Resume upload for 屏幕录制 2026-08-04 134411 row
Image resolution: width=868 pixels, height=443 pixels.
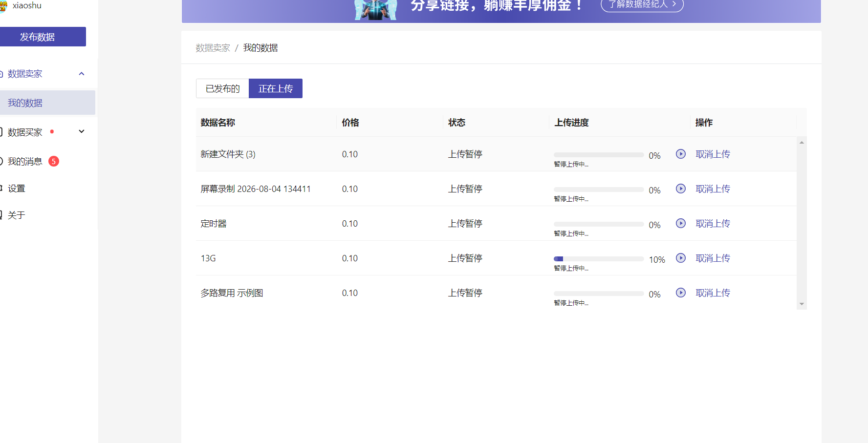(x=681, y=189)
